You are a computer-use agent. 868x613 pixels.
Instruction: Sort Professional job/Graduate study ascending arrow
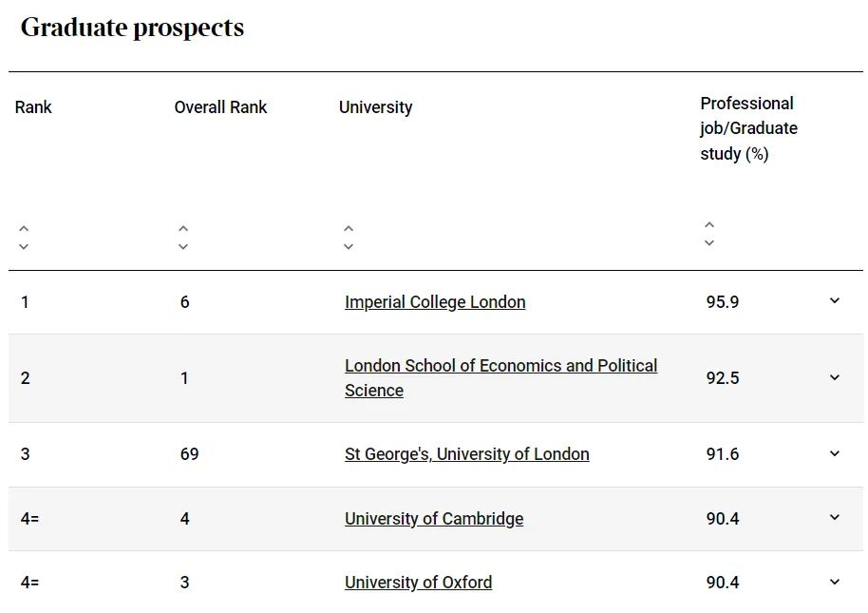(709, 224)
